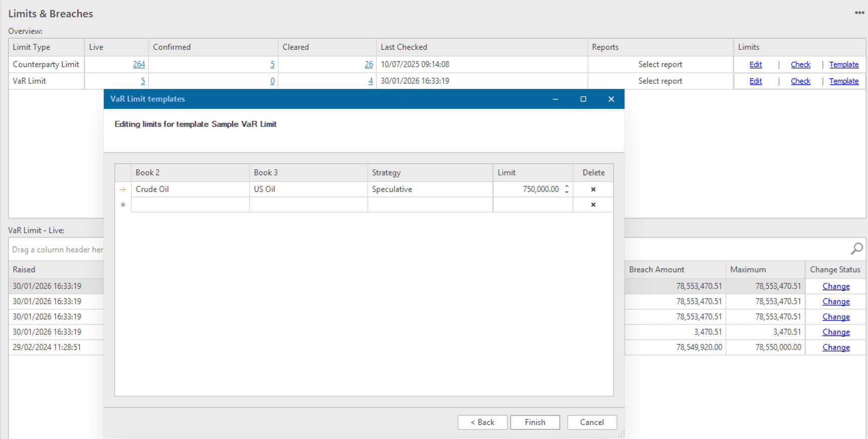The image size is (868, 439).
Task: Increase the Limit value with the up spinner
Action: (x=567, y=186)
